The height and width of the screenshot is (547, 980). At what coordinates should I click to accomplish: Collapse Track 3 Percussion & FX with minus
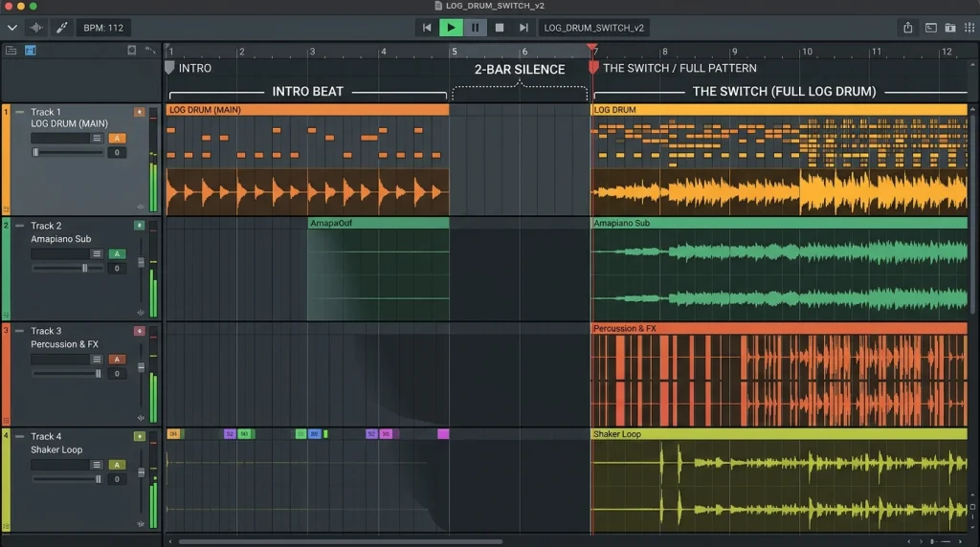point(19,331)
